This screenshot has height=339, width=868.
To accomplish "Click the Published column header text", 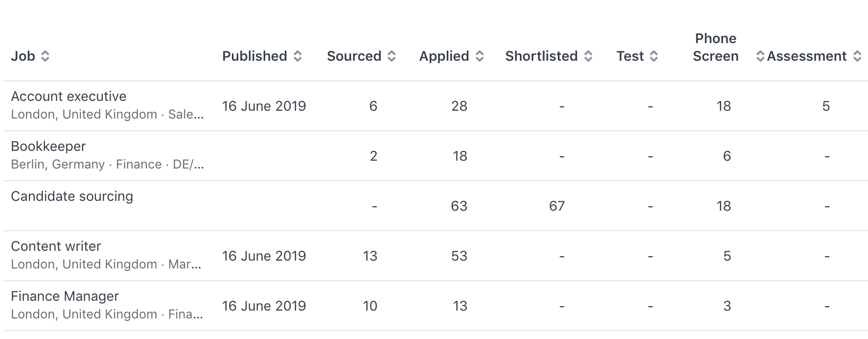I will 254,56.
